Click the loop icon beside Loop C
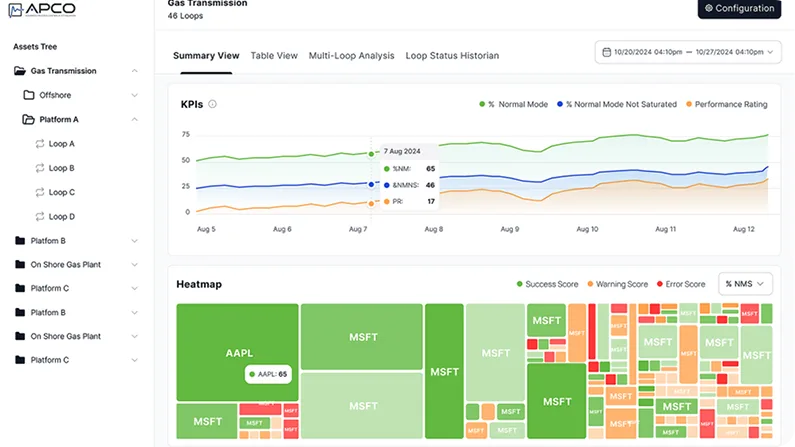 (x=40, y=193)
